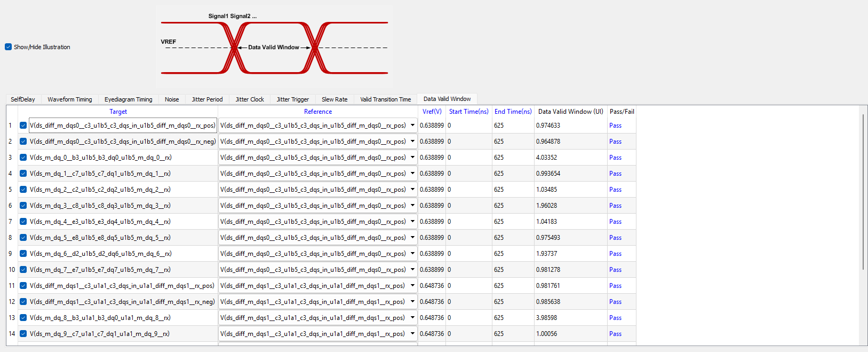
Task: Click the Pass result in row 3
Action: tap(615, 158)
